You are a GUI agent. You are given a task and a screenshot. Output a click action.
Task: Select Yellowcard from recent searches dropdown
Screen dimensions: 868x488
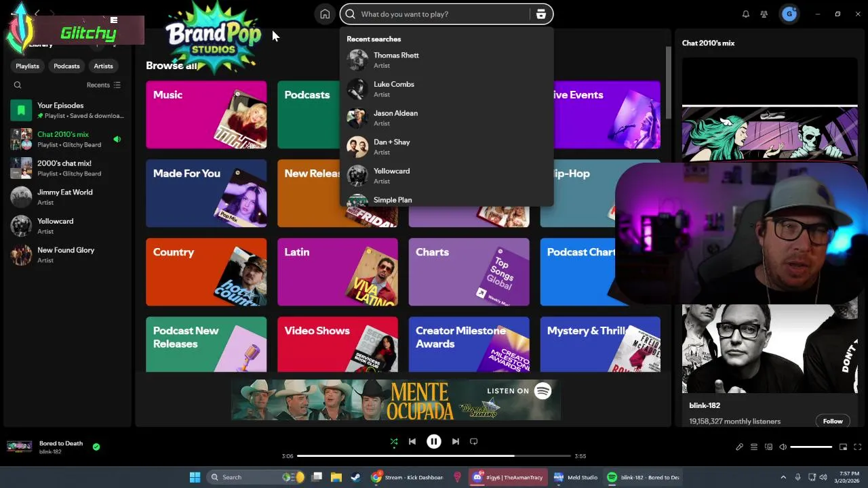(x=447, y=176)
